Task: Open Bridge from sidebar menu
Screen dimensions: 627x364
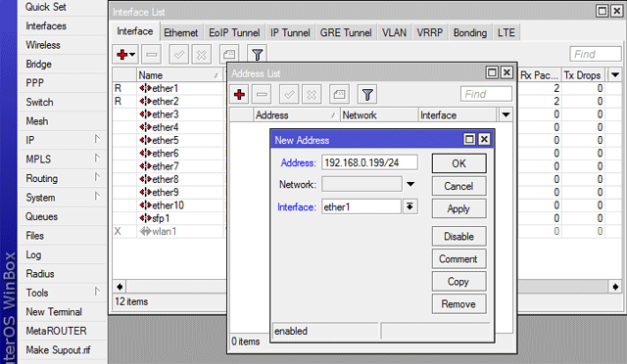Action: (38, 64)
